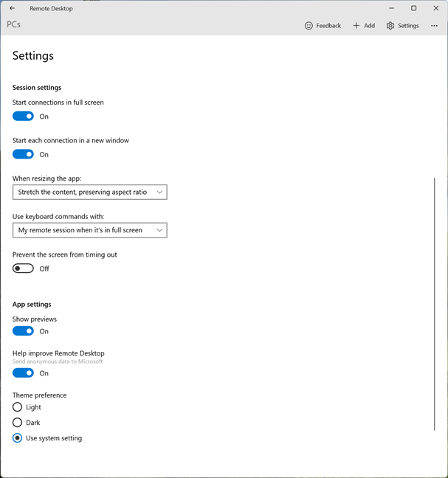The width and height of the screenshot is (448, 478).
Task: Toggle the Show previews switch
Action: click(x=24, y=331)
